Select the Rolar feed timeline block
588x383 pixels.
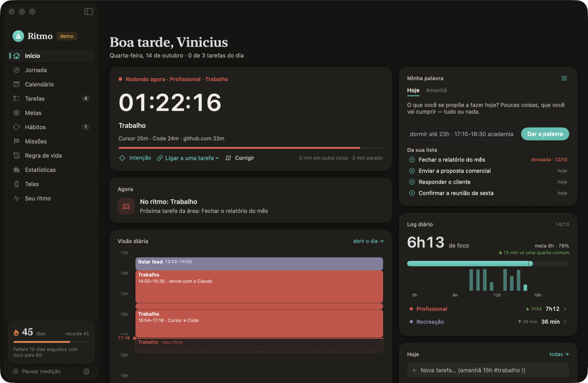[x=259, y=264]
